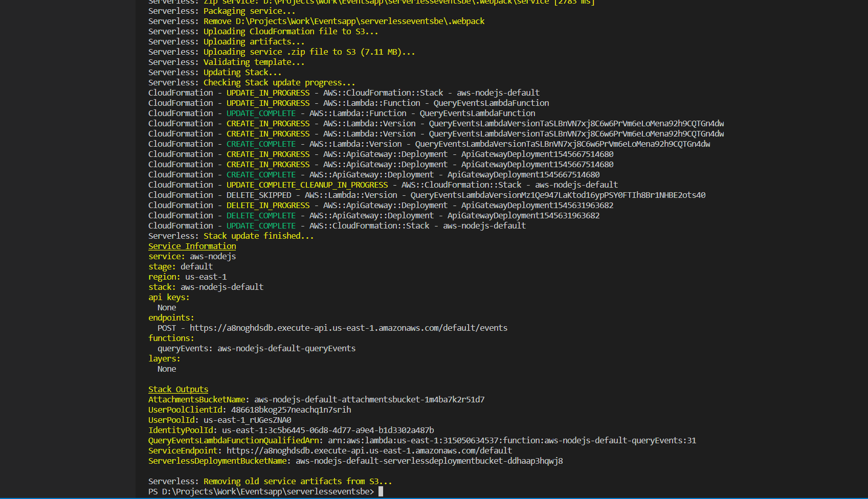Click the DELETE_IN_PROGRESS status text

[268, 205]
